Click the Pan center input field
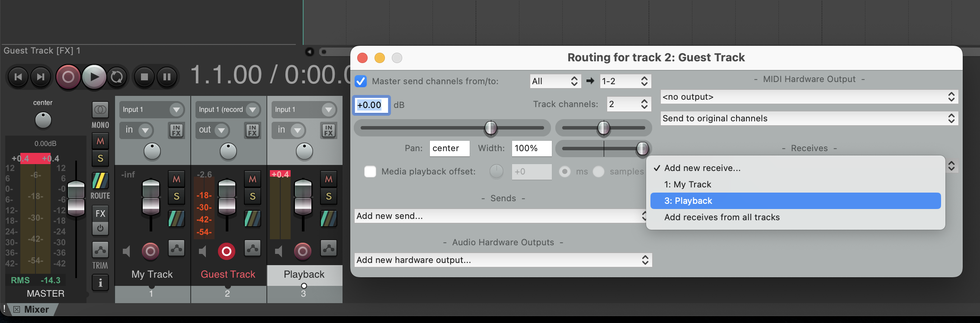This screenshot has height=323, width=980. click(x=449, y=148)
